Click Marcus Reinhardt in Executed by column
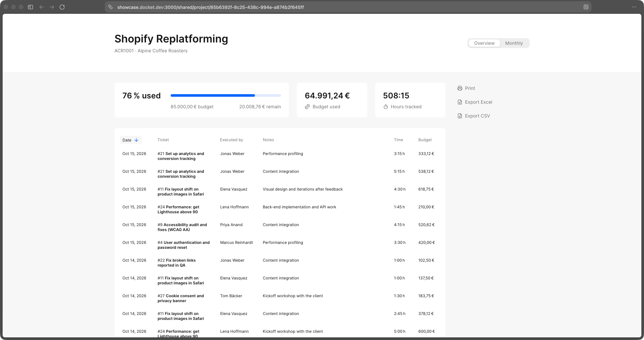This screenshot has height=340, width=644. click(237, 243)
